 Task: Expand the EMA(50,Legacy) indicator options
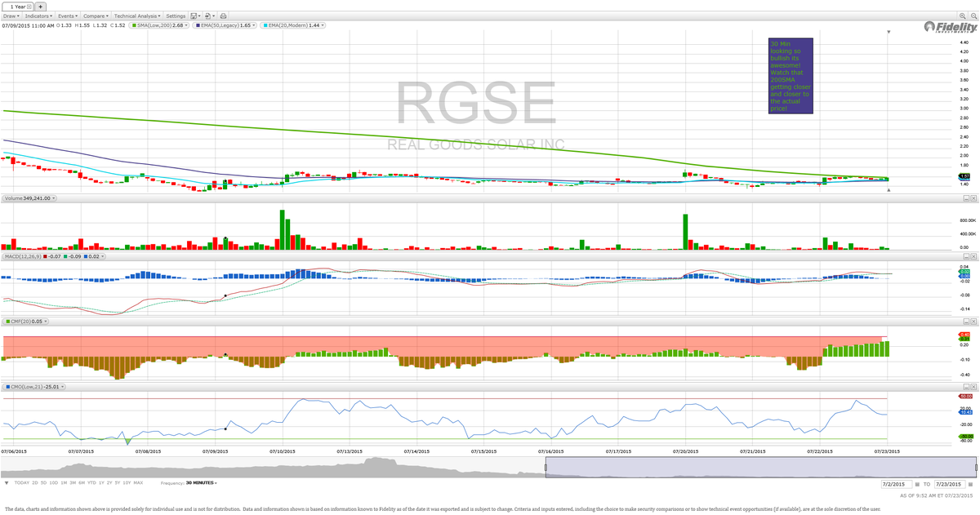tap(256, 25)
